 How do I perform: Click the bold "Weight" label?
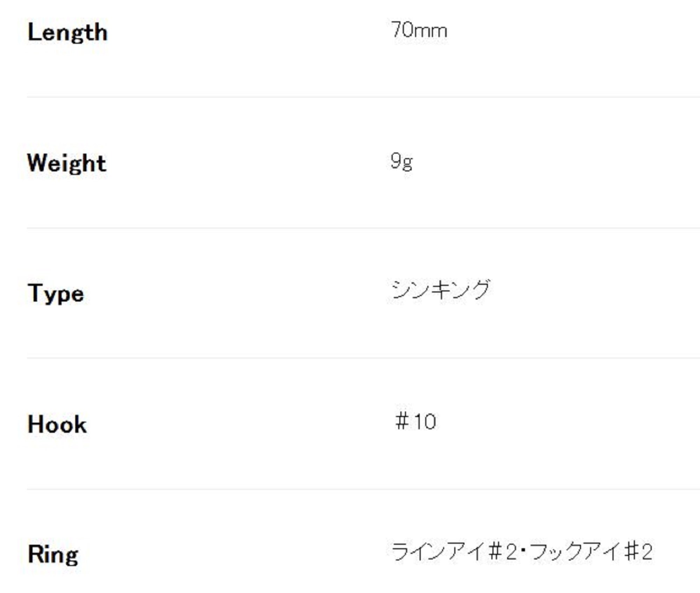pos(67,163)
